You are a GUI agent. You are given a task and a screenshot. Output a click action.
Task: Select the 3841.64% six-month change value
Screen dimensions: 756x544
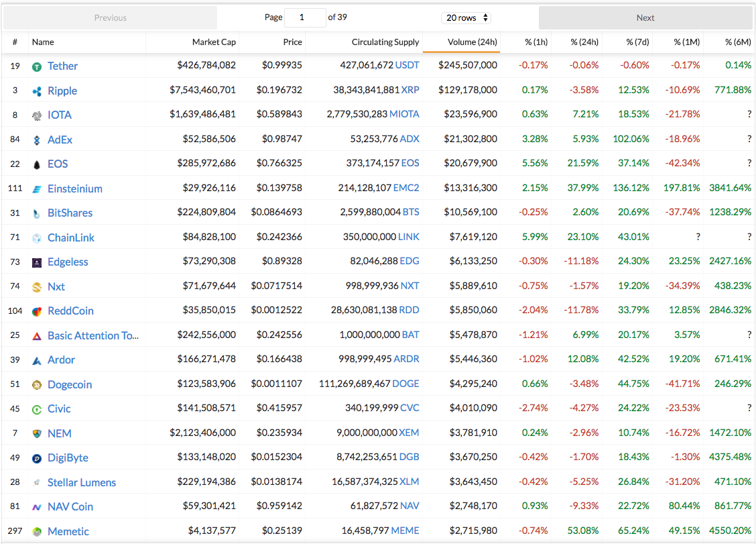(730, 188)
